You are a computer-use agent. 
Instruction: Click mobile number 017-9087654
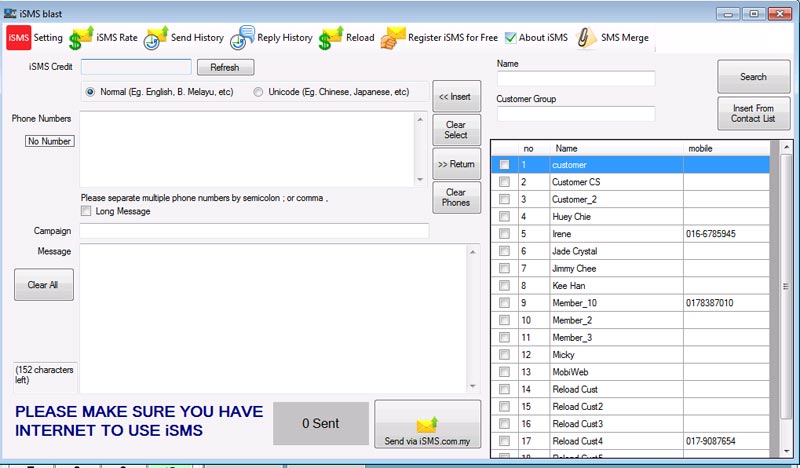[711, 440]
